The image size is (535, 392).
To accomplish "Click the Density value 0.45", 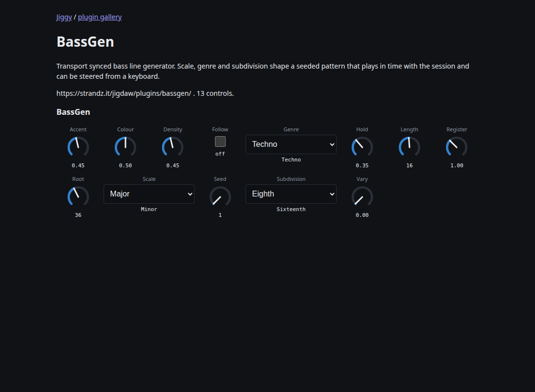I will tap(173, 165).
